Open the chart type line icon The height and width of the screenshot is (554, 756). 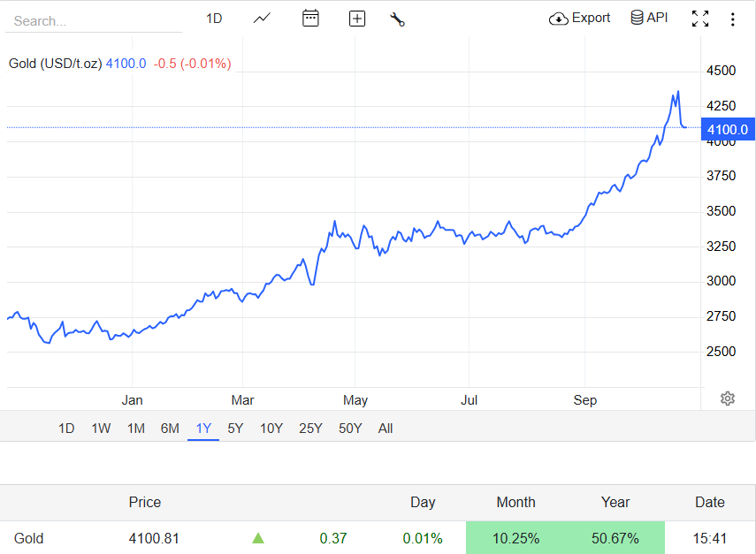(262, 19)
